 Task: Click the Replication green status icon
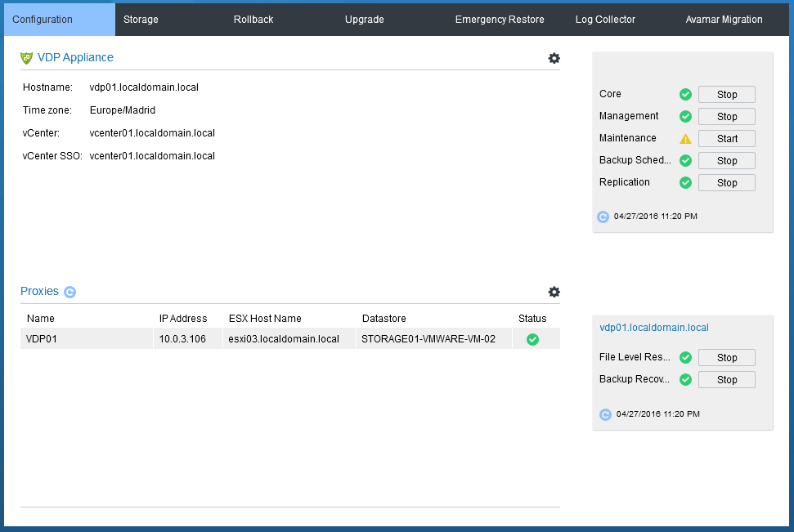685,183
